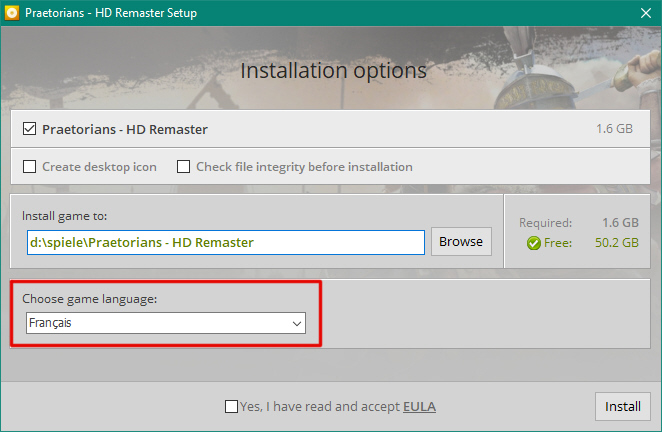Click the Browse button for install path
The image size is (662, 432).
pos(461,242)
